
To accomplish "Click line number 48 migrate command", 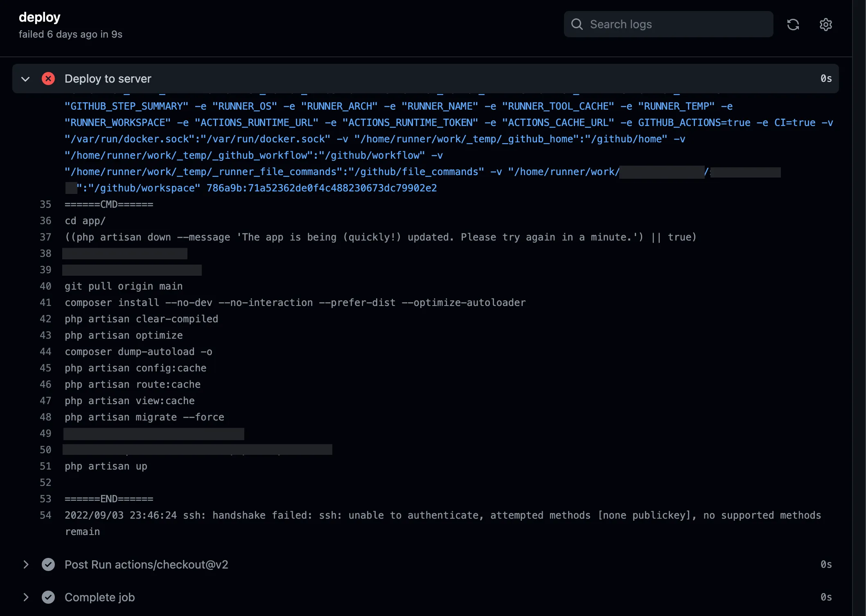I will click(45, 417).
